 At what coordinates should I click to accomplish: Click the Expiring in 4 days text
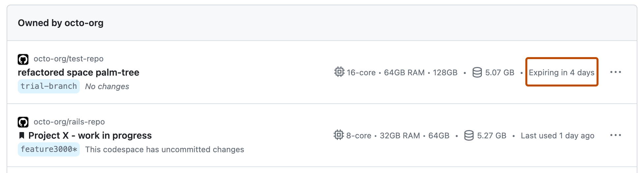point(562,73)
